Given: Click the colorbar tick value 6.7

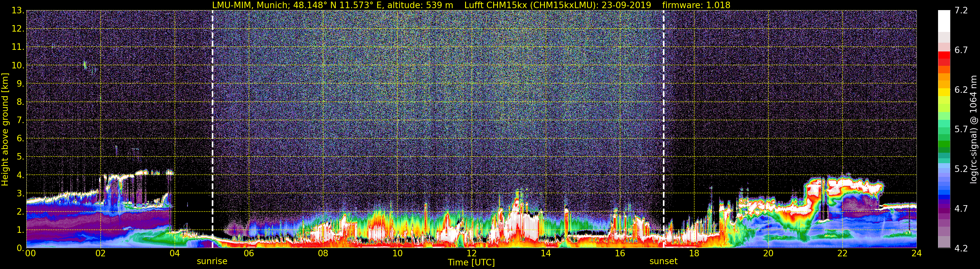Looking at the screenshot, I should click(x=961, y=50).
